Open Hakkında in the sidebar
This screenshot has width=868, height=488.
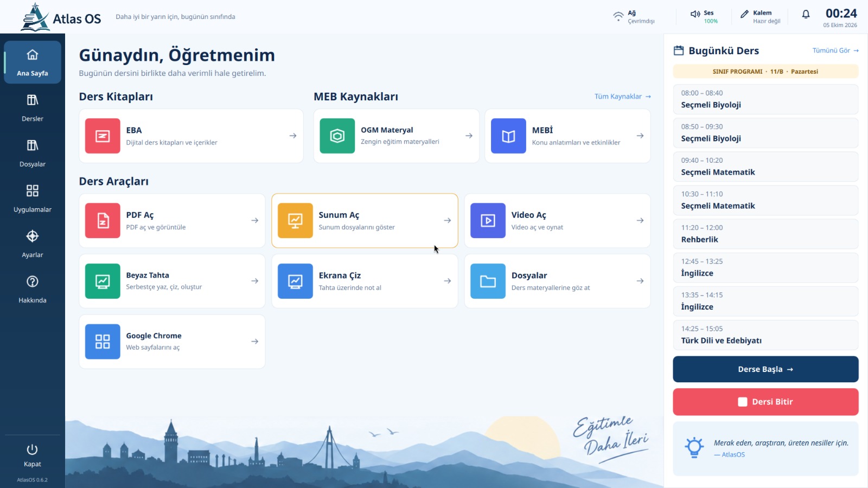[x=33, y=290]
